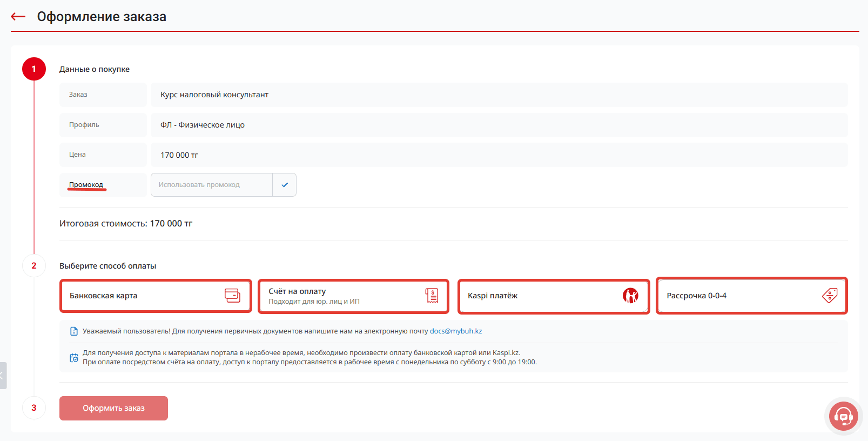Click the step 1 red circle
Screen dimensions: 868x441
[x=34, y=69]
